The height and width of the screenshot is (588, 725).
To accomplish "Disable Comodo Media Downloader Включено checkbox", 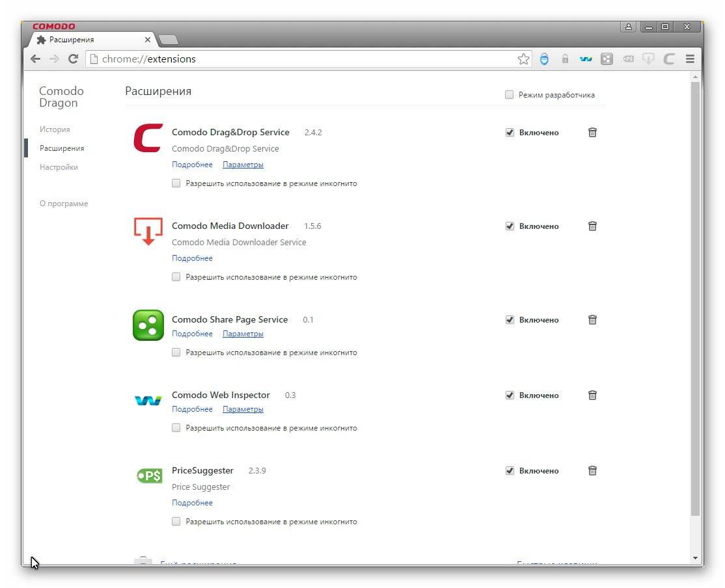I will 510,226.
